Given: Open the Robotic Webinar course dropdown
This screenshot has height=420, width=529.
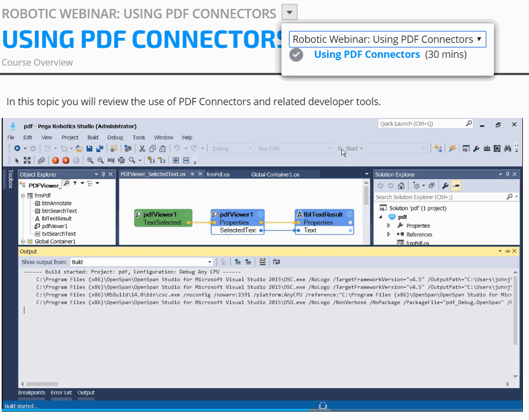Looking at the screenshot, I should 387,39.
